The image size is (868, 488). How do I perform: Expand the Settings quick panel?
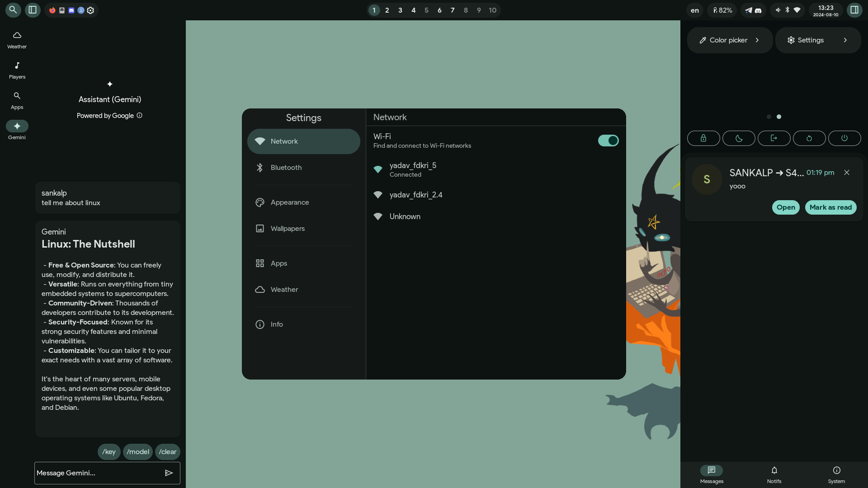pos(818,40)
